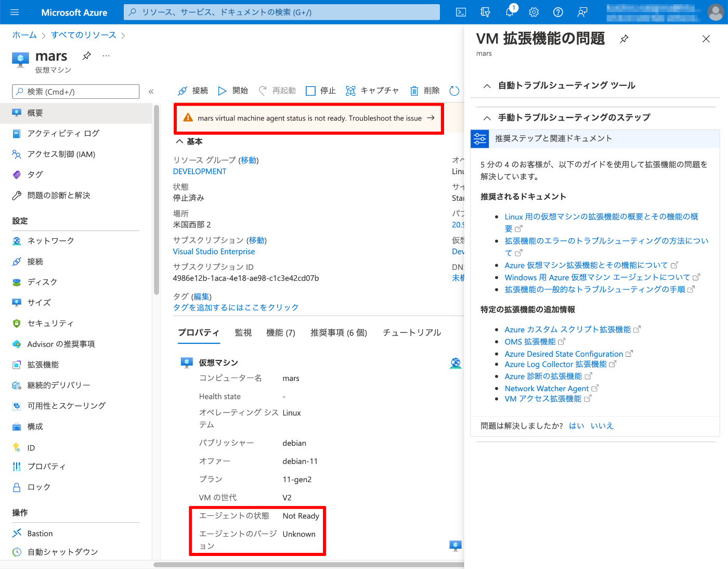Stop the VM with 停止
This screenshot has height=569, width=728.
coord(320,90)
